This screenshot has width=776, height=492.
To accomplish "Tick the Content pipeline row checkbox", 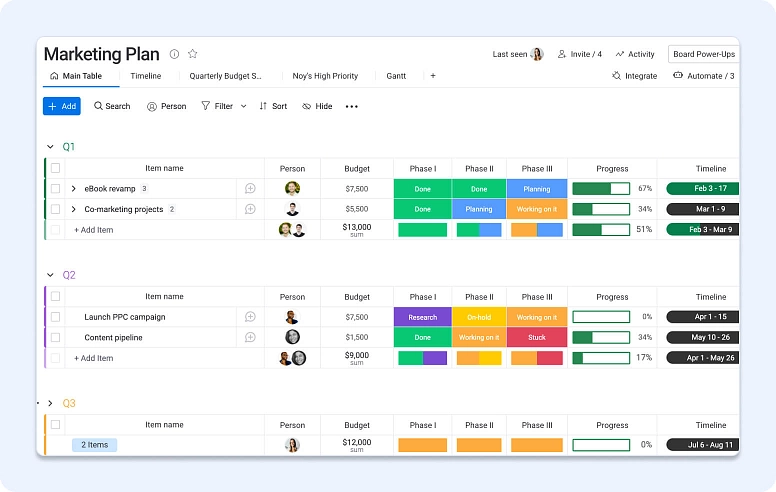I will (56, 337).
